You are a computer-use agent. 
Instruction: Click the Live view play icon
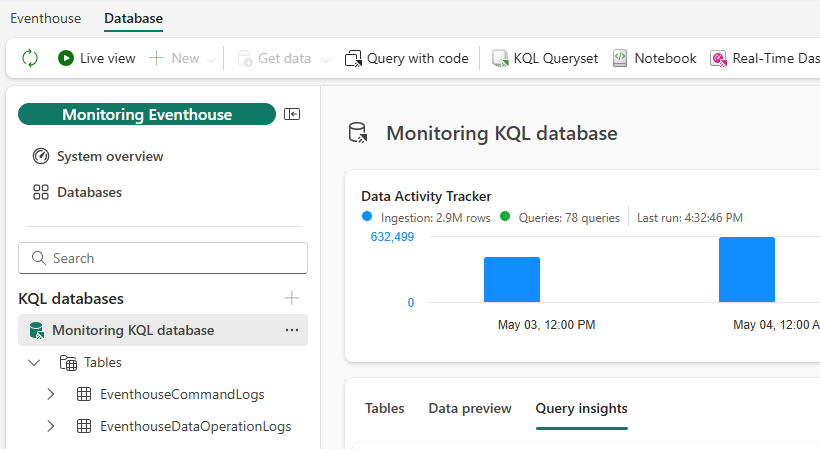click(66, 58)
